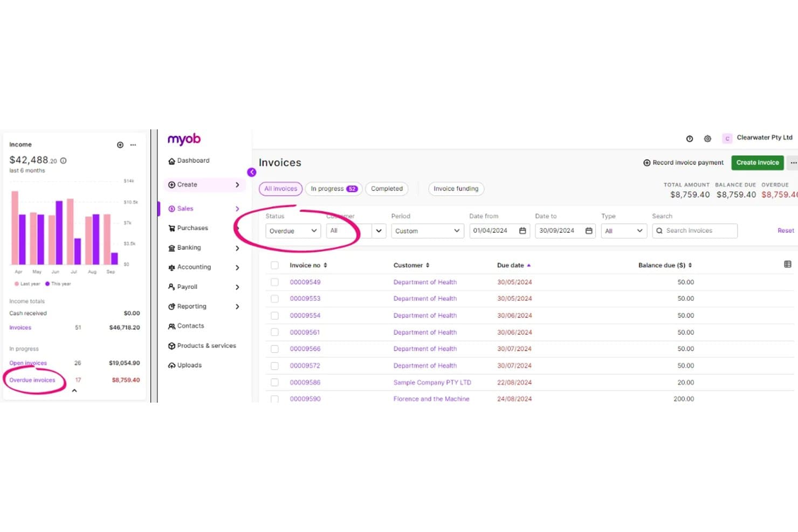Click the info icon beside $42,488.20
Image resolution: width=798 pixels, height=532 pixels.
click(x=64, y=161)
